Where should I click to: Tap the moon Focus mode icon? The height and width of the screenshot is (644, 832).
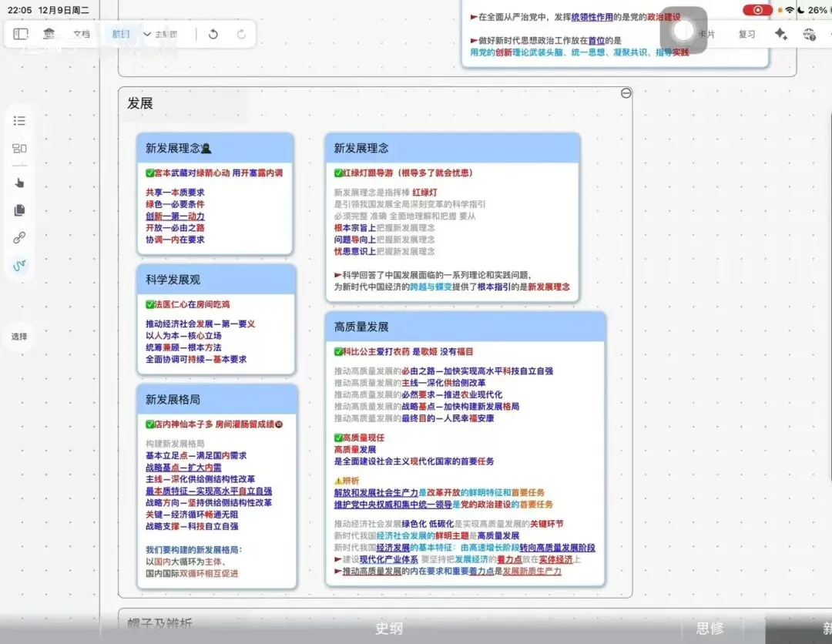coord(801,10)
